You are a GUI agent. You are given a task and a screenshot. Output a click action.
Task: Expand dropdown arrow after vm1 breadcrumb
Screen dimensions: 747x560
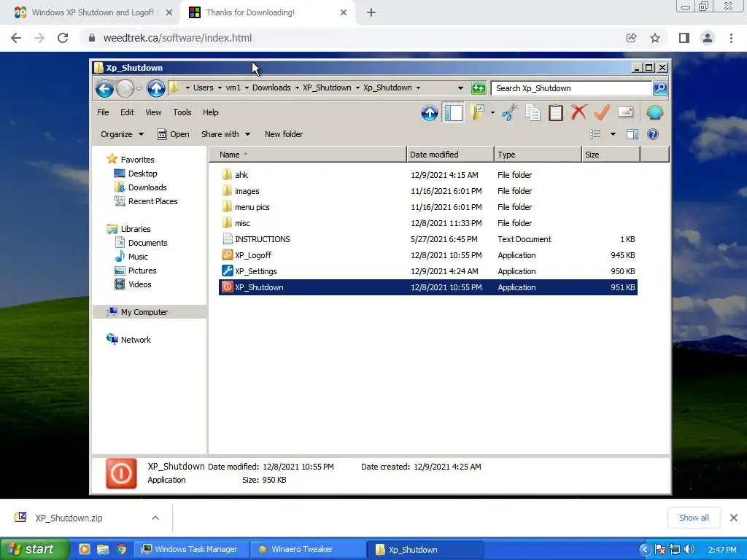pos(247,88)
